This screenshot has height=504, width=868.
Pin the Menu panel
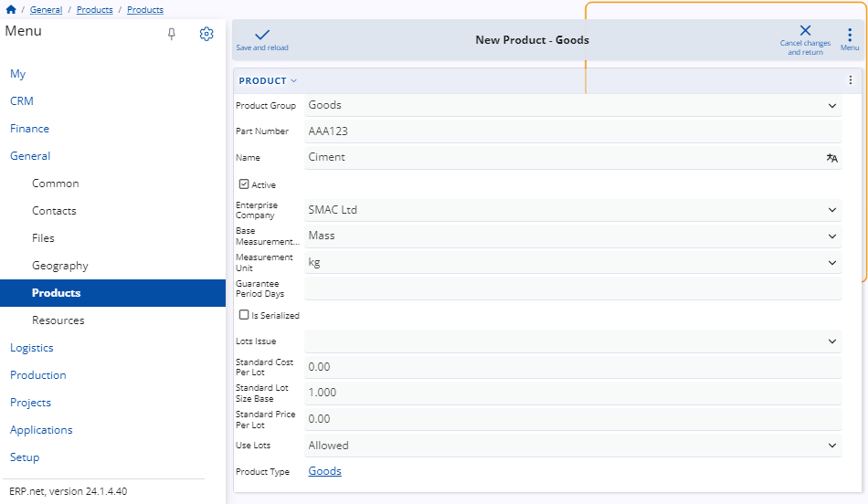(x=172, y=34)
